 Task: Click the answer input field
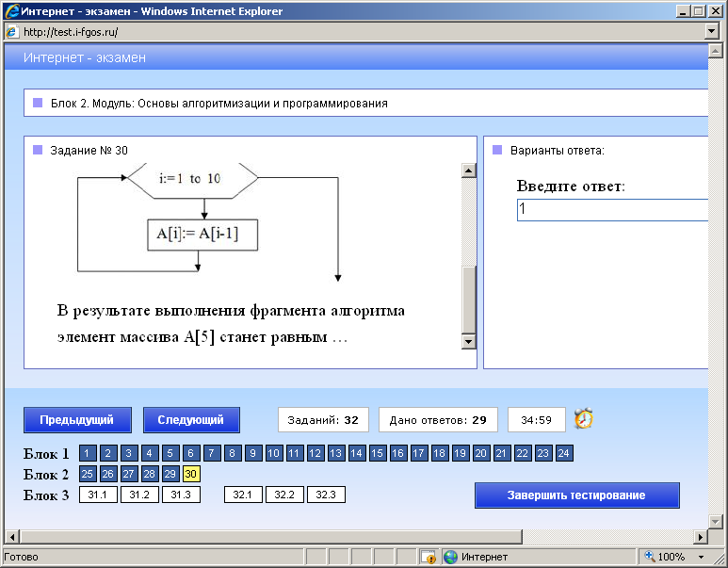coord(612,210)
